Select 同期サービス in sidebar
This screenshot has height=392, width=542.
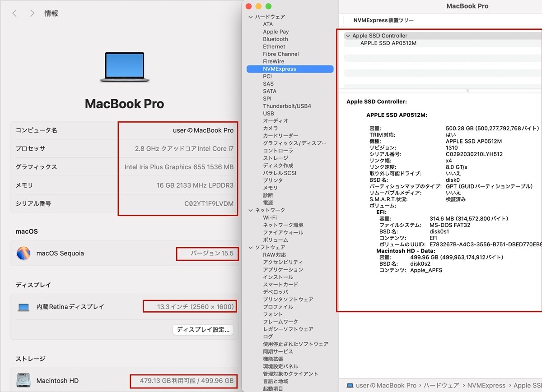point(278,351)
